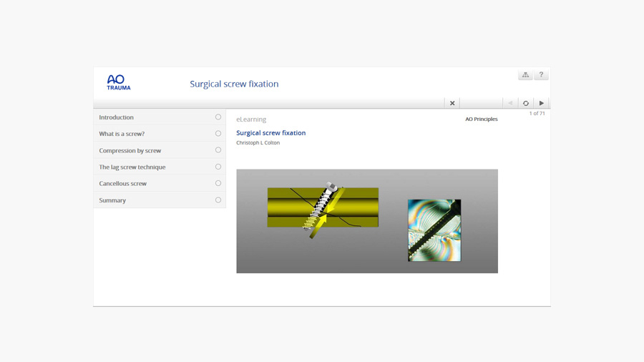Click the AO Trauma logo
This screenshot has height=362, width=644.
118,82
